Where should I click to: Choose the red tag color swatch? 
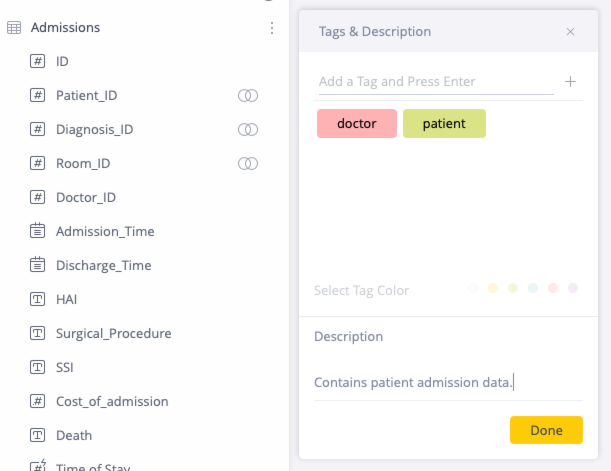(553, 288)
